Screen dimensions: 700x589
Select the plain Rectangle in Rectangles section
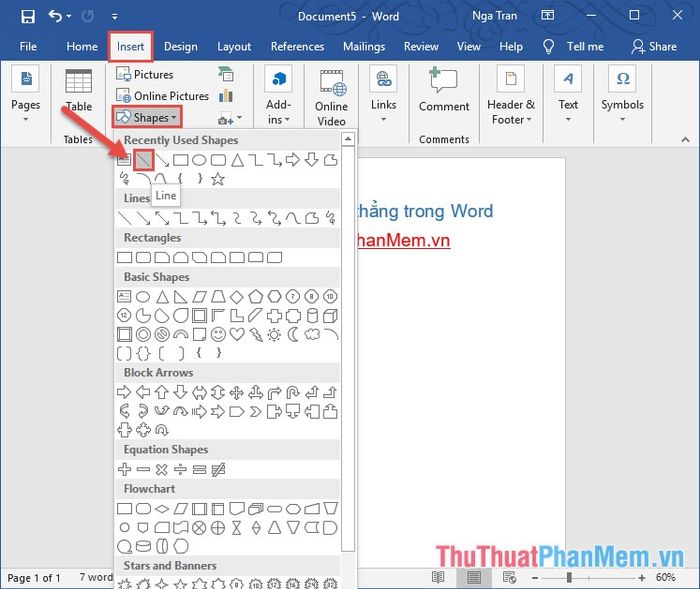click(x=125, y=257)
